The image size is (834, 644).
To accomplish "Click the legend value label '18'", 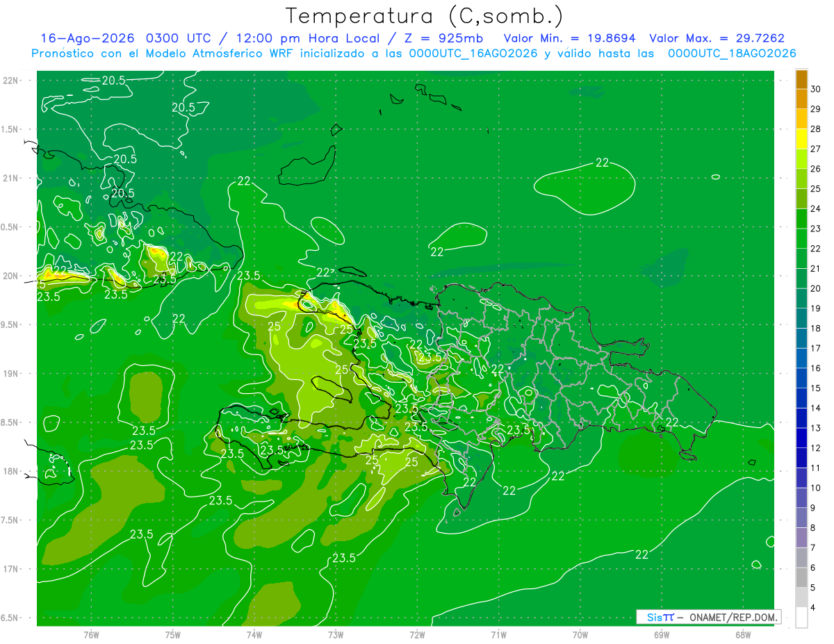I will [x=816, y=328].
